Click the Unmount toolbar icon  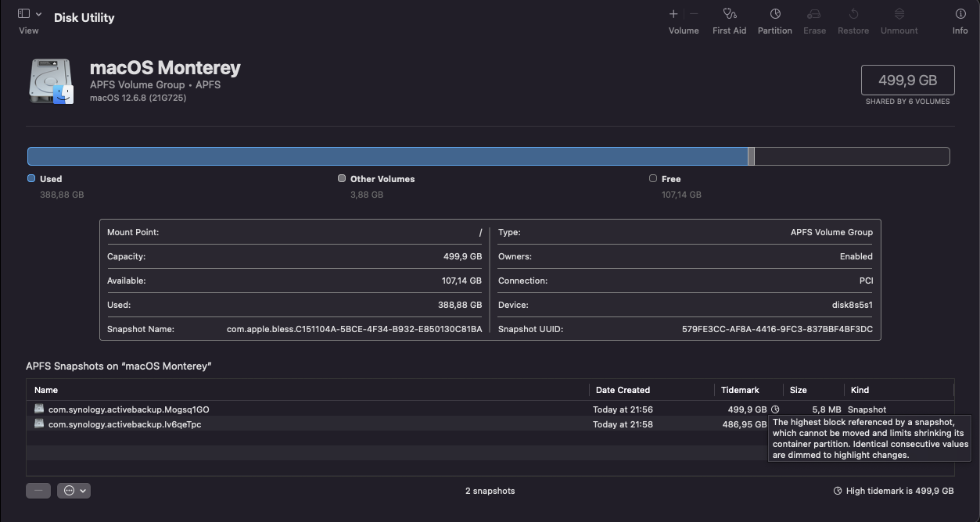[899, 14]
